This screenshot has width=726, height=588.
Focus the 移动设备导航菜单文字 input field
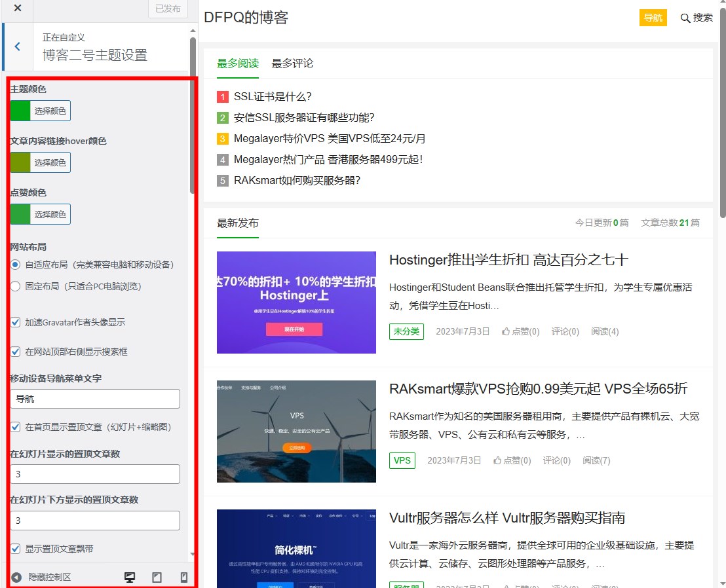95,399
